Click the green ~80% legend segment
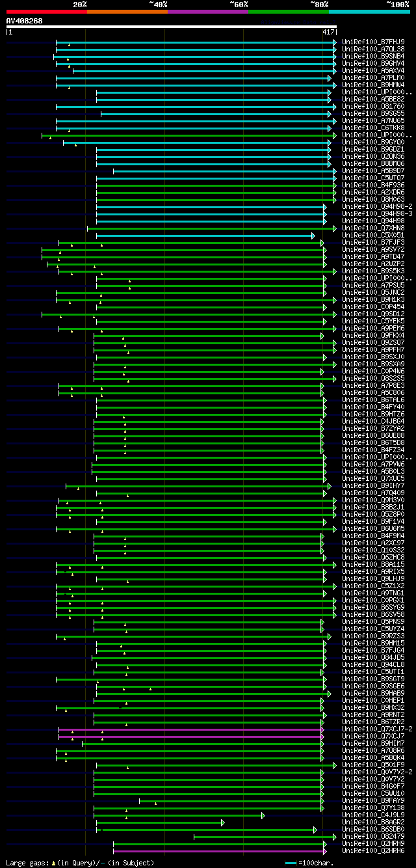This screenshot has width=416, height=868. [289, 11]
